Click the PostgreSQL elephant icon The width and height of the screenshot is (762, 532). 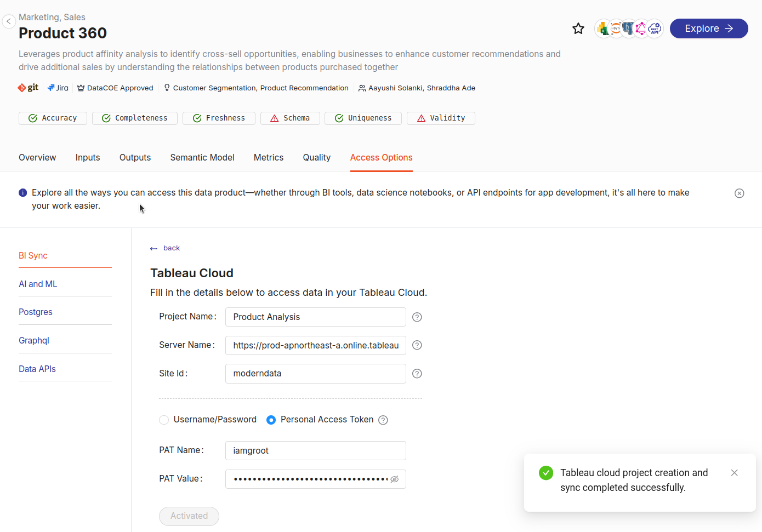[x=628, y=28]
